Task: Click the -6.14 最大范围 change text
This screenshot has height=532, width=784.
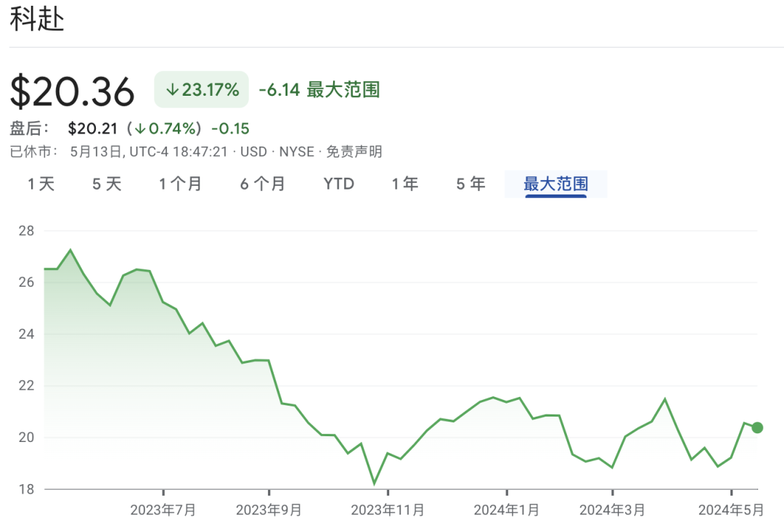Action: point(319,90)
